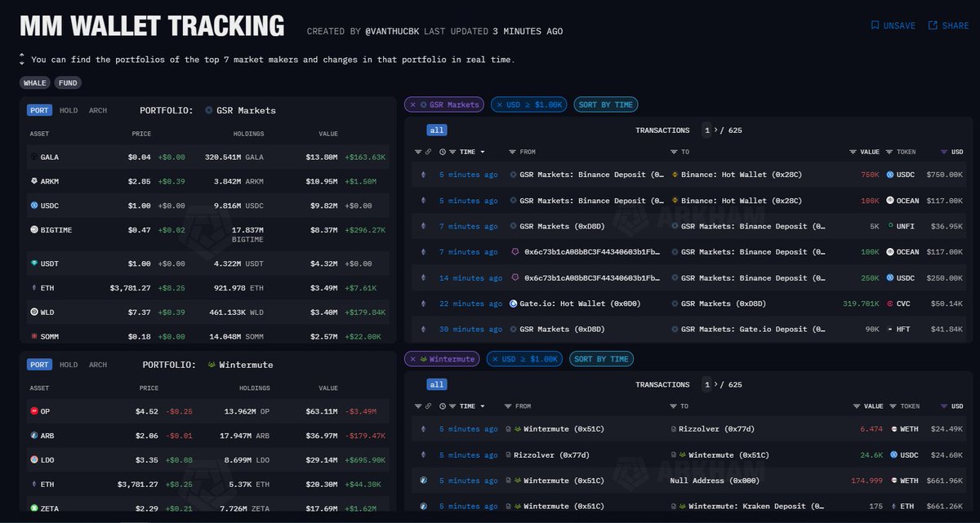Toggle the 'all' chip in GSR transactions
Image resolution: width=980 pixels, height=523 pixels.
pos(437,130)
